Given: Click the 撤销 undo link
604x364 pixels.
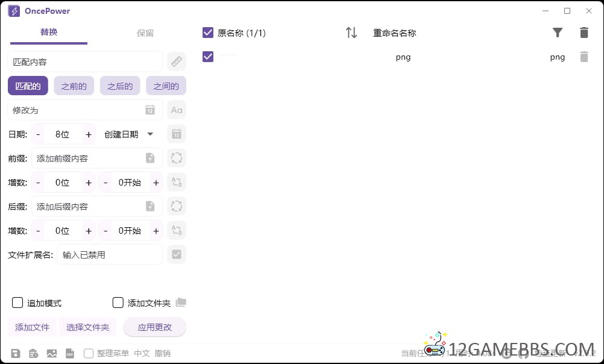Looking at the screenshot, I should 162,354.
